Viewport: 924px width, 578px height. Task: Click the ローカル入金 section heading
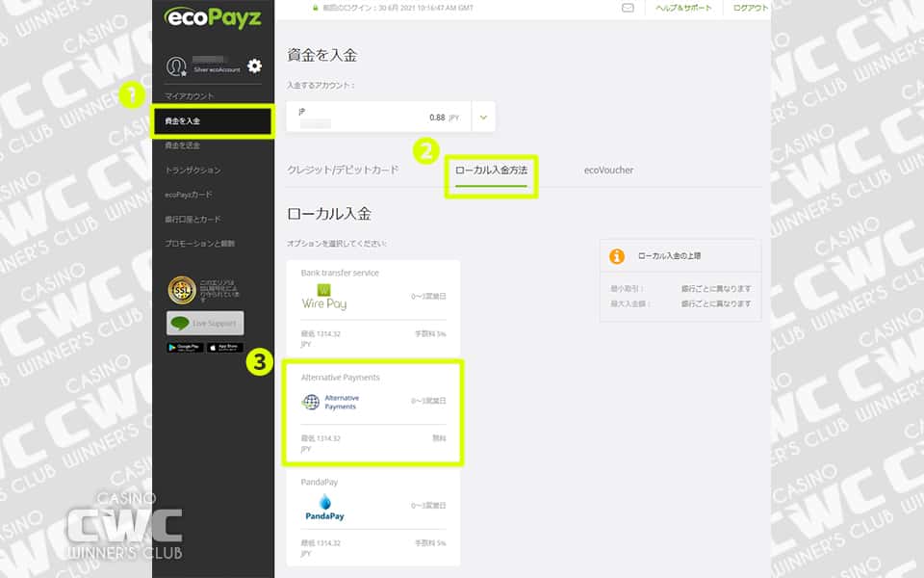pyautogui.click(x=329, y=214)
